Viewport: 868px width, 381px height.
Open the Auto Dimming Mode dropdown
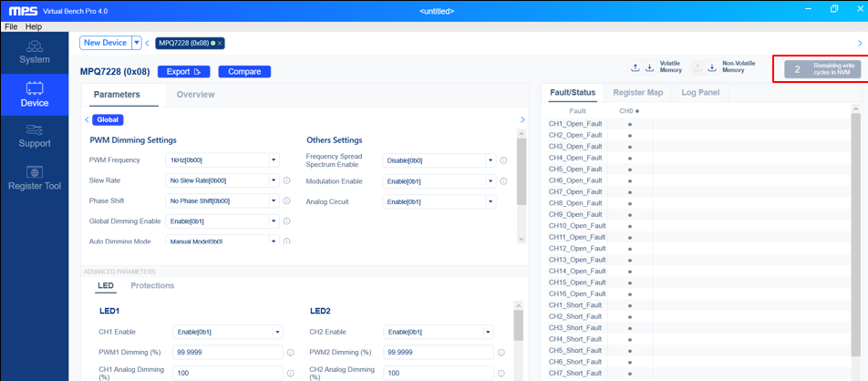[x=222, y=242]
